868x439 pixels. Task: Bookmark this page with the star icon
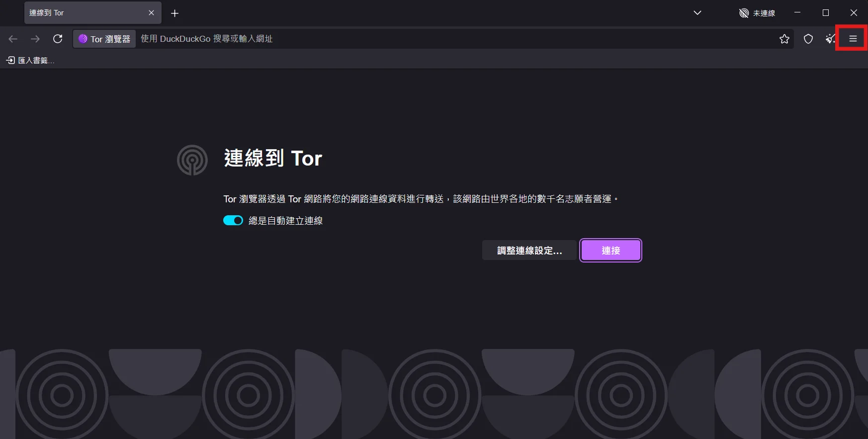tap(784, 39)
